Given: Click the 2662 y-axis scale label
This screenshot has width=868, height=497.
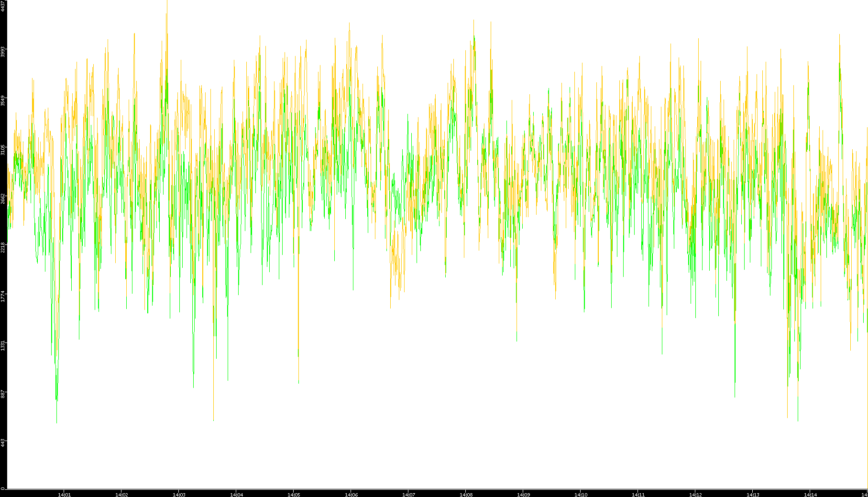Looking at the screenshot, I should 3,198.
